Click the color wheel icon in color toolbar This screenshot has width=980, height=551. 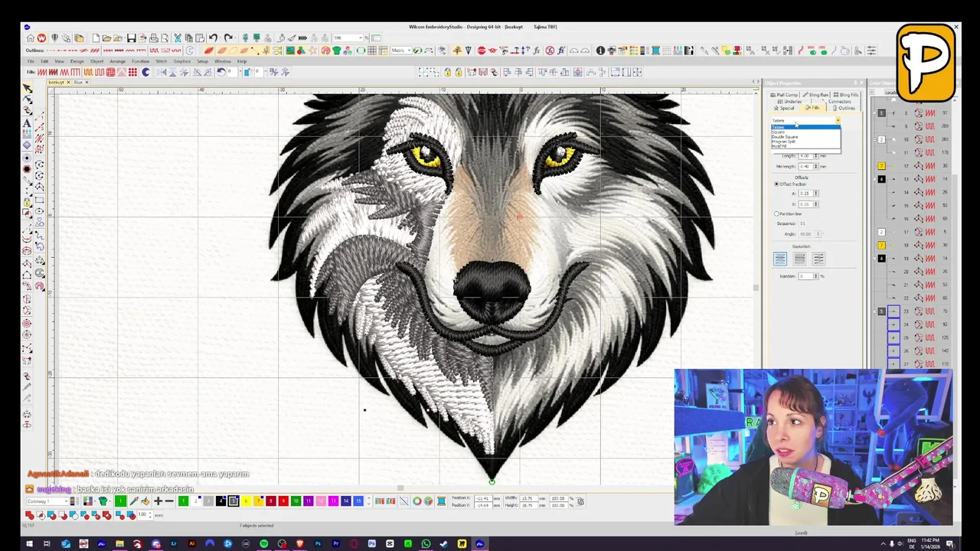(417, 501)
